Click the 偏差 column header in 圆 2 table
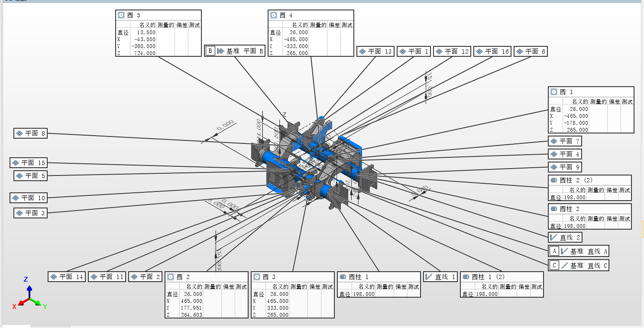 point(228,287)
